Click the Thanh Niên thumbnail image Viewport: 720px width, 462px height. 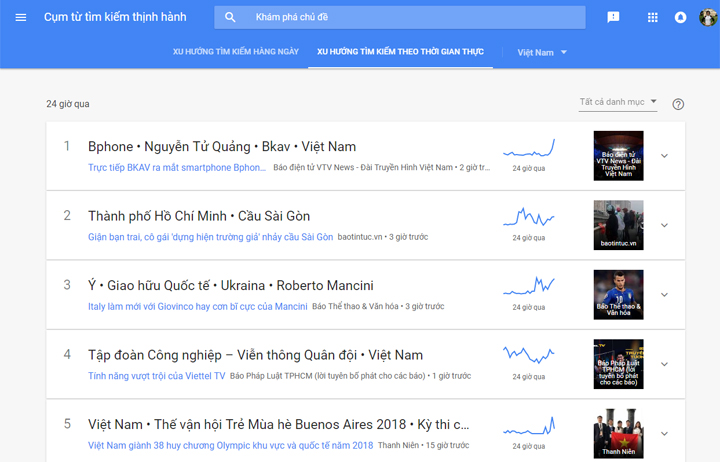pyautogui.click(x=619, y=434)
